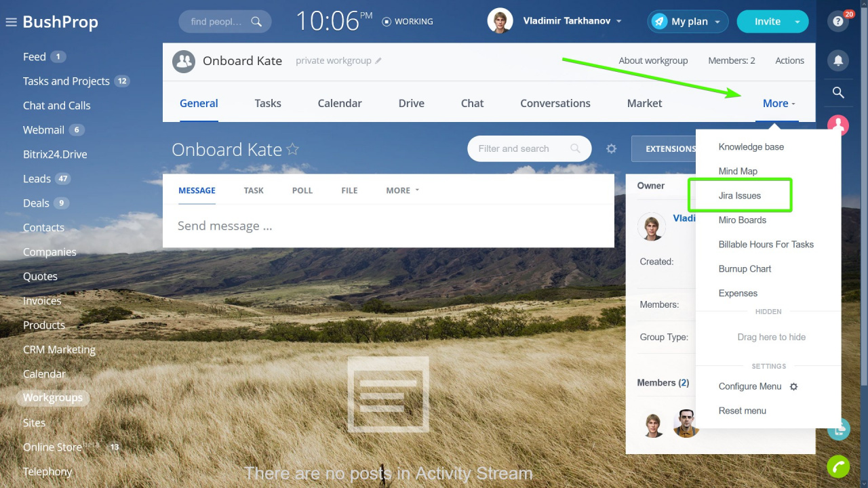Expand the Vladimir Tarkhanov user menu
Viewport: 868px width, 488px height.
(x=618, y=22)
